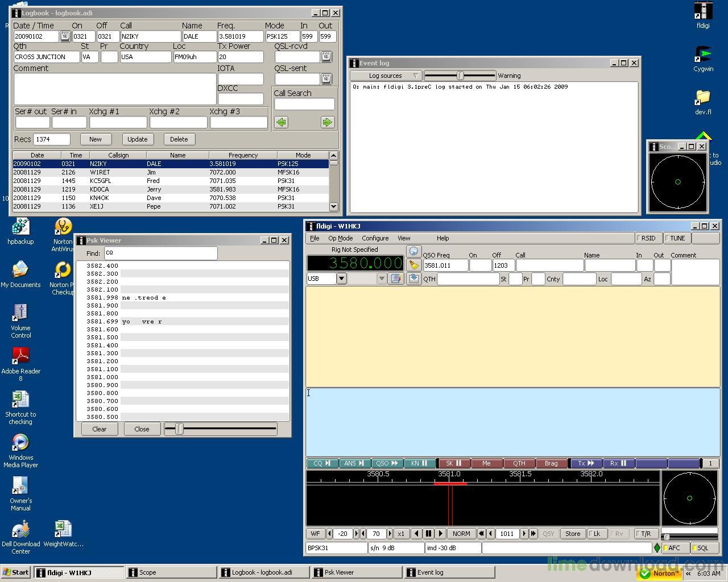Viewport: 728px width, 582px height.
Task: Click the broom clear-QSO icon
Action: (413, 265)
